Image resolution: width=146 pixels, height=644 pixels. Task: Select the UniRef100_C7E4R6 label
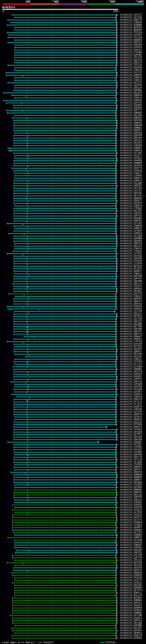coord(131,53)
